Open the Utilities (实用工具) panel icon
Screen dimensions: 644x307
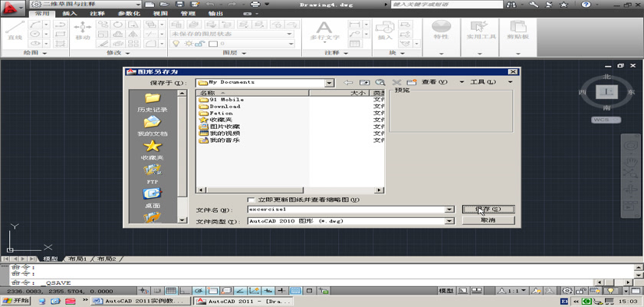pyautogui.click(x=480, y=30)
